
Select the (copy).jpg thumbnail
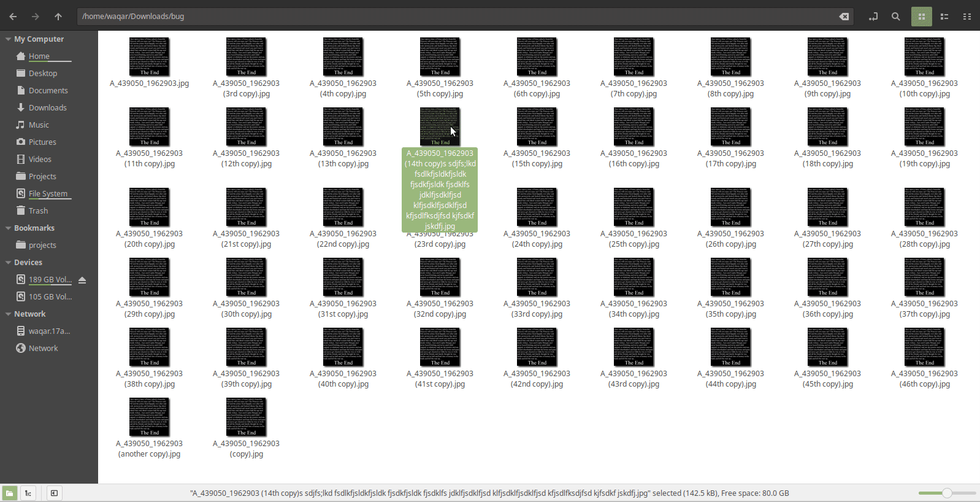[246, 417]
